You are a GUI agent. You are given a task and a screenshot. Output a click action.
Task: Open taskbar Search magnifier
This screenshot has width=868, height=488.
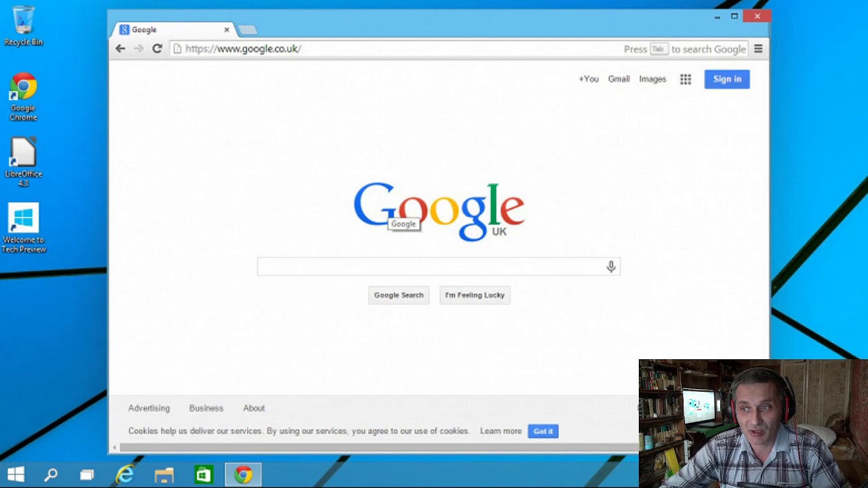51,474
